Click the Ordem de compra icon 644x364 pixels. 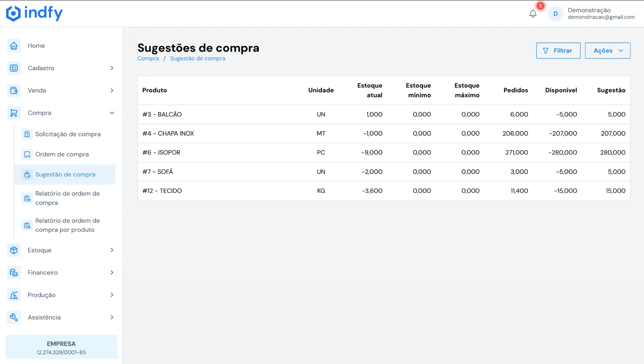[27, 154]
